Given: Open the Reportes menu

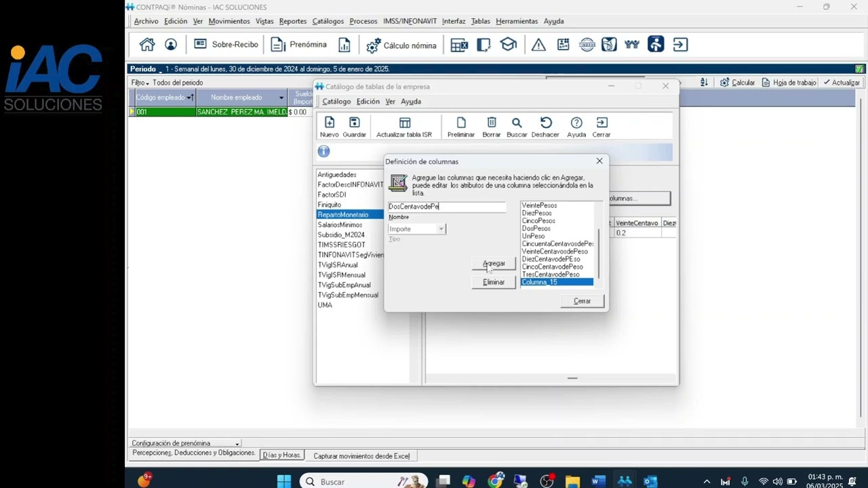Looking at the screenshot, I should click(x=293, y=21).
